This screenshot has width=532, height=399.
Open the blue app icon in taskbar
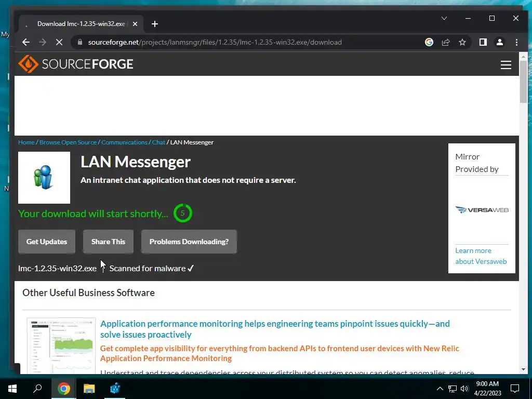[x=115, y=389]
